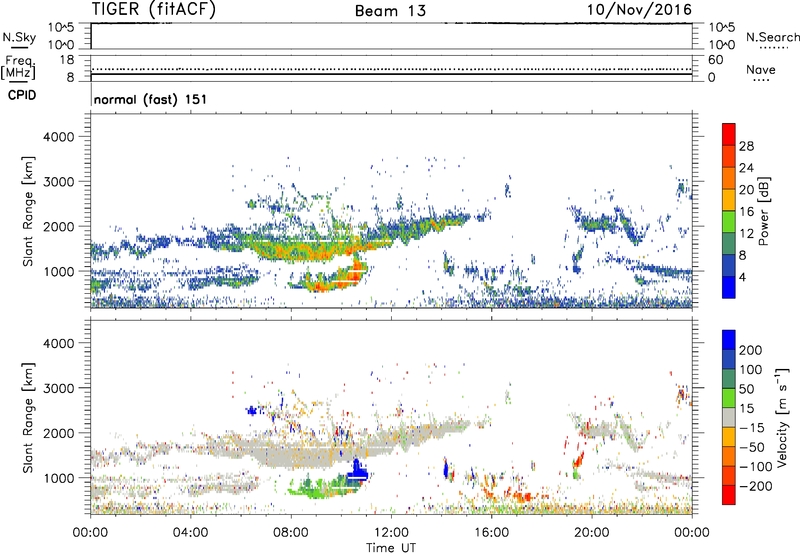Click the 3000 range tick of the velocity panel
This screenshot has height=554, width=800.
coord(59,388)
